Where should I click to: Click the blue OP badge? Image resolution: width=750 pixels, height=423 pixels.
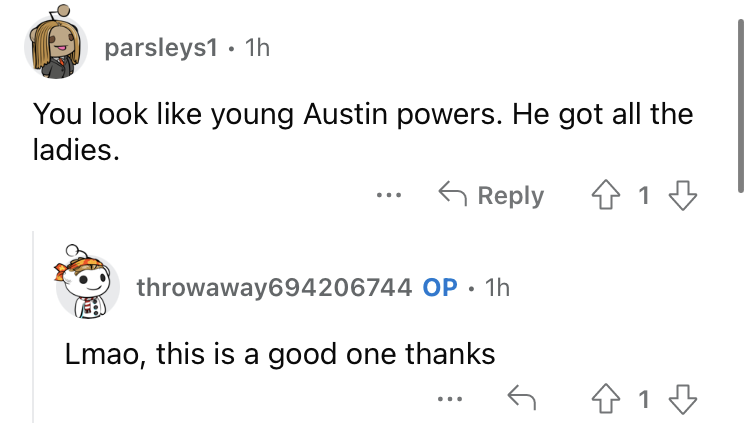coord(440,287)
